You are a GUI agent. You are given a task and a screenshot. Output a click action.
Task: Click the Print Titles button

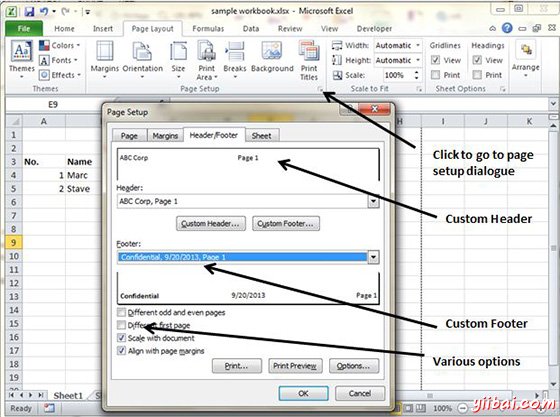point(309,60)
